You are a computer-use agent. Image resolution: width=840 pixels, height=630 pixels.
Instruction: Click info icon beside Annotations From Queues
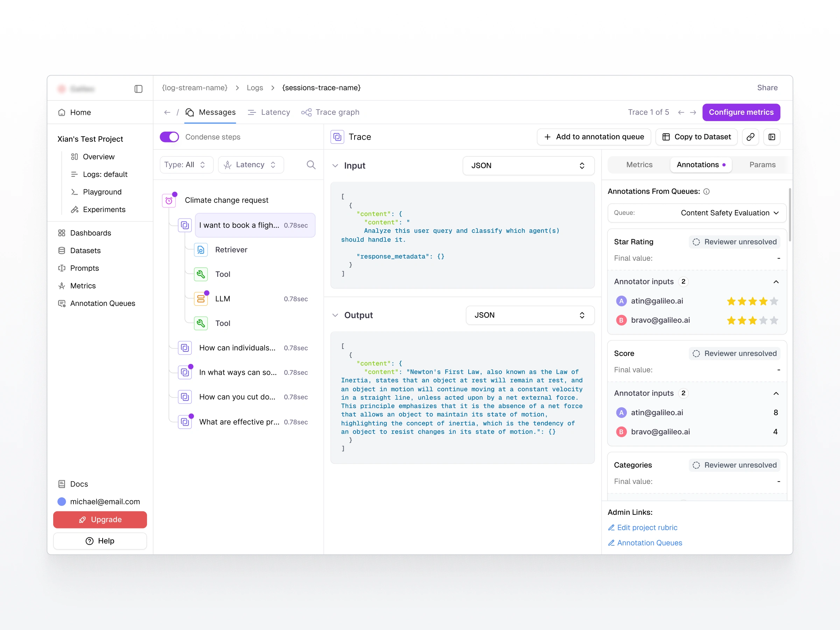point(706,191)
